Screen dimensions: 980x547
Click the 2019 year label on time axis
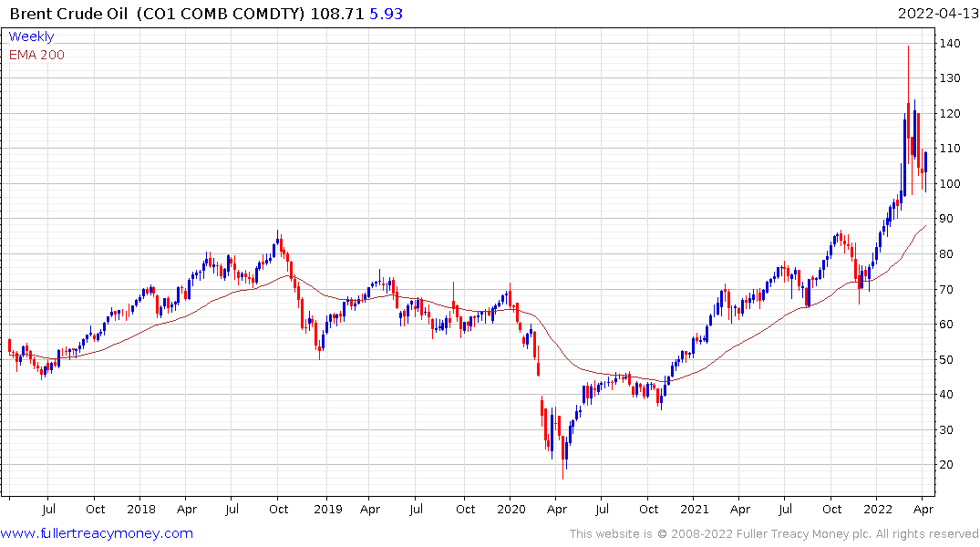point(328,509)
